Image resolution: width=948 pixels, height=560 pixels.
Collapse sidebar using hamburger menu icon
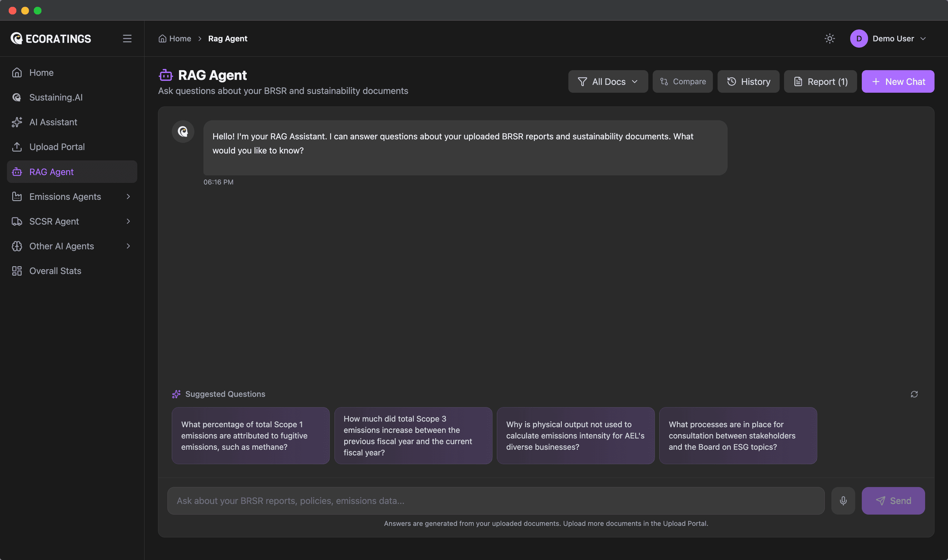coord(127,39)
